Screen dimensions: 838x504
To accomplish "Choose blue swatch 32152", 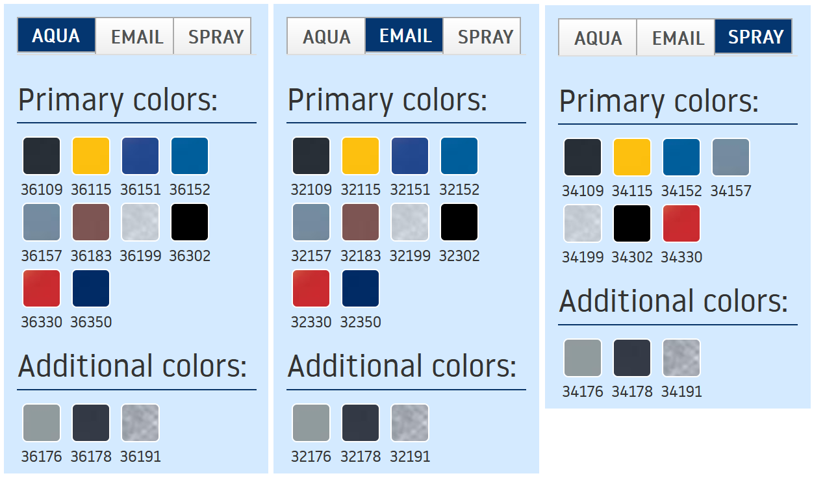I will (459, 156).
